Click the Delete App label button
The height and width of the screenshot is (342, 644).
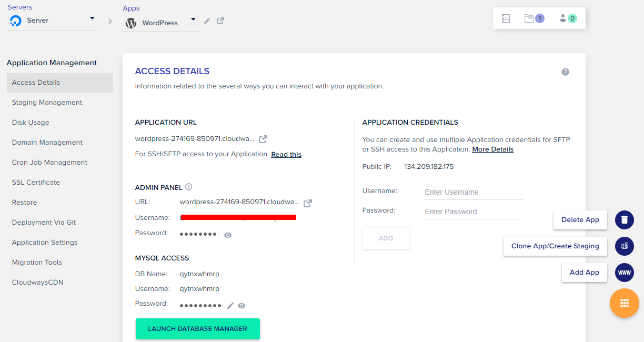[x=580, y=220]
